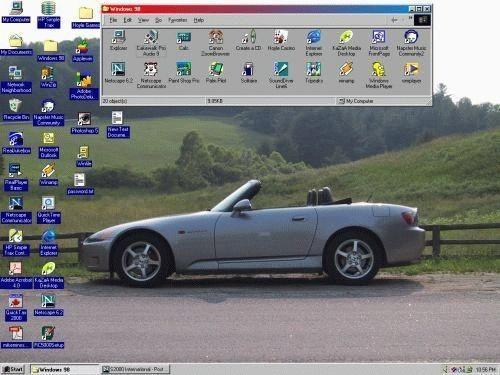This screenshot has width=500, height=375.
Task: Launch RealJukebox desktop shortcut
Action: [16, 143]
